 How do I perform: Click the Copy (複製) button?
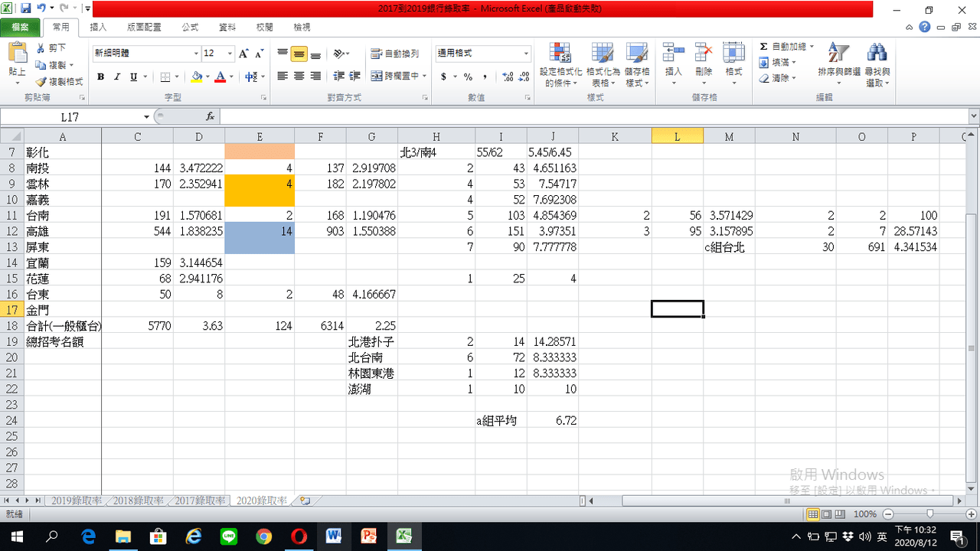[51, 65]
